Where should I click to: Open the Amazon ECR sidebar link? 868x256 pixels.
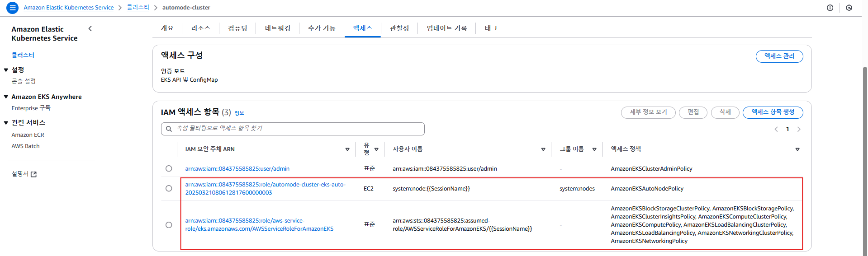click(28, 135)
